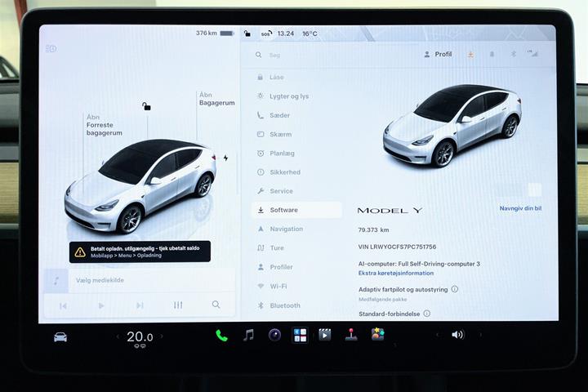The width and height of the screenshot is (588, 392).
Task: Increase cabin temperature with right arrow
Action: 162,336
